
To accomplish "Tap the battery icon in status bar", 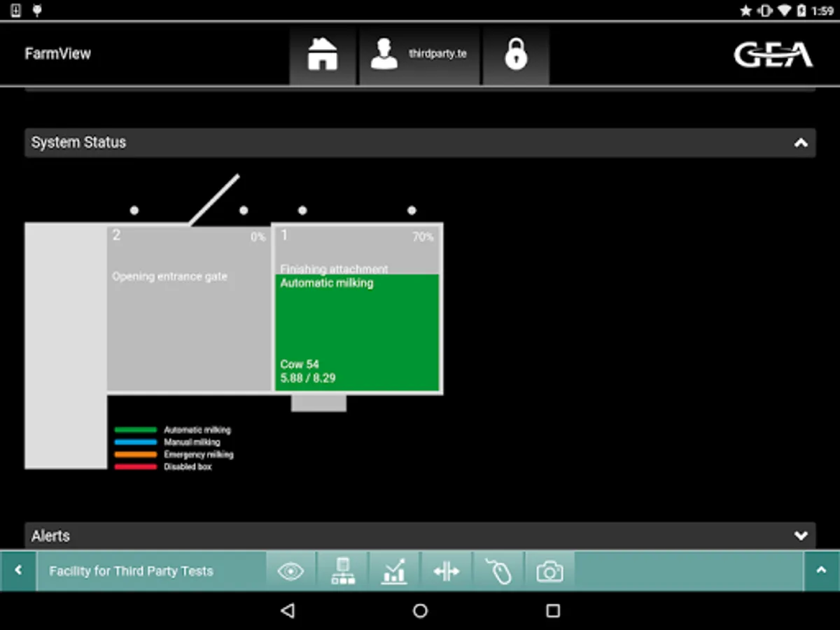I will (800, 10).
